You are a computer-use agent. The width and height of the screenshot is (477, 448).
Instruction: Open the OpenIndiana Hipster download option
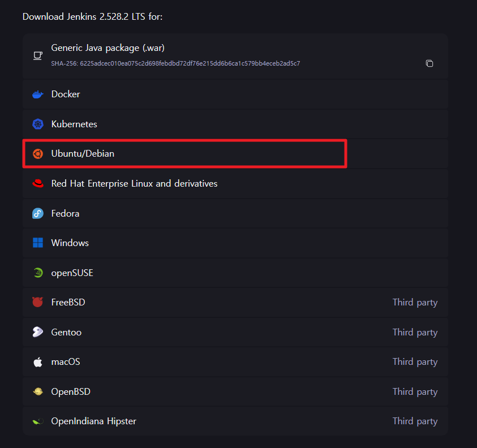235,421
